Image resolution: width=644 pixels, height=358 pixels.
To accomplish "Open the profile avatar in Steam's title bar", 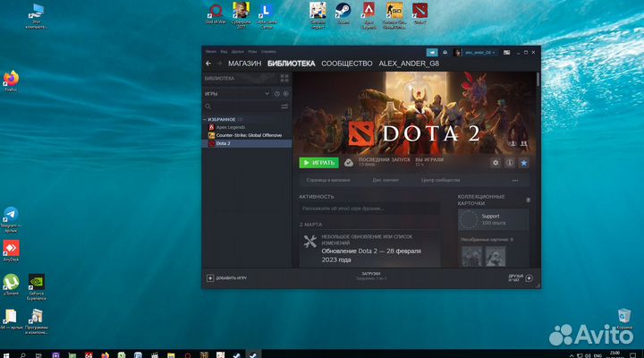I will coord(458,52).
